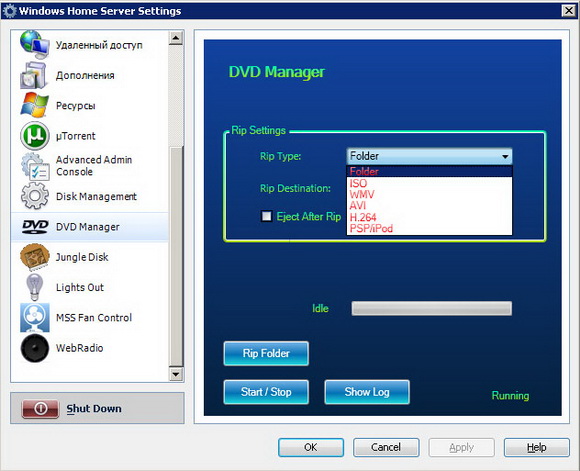Select the Jungle Disk icon

(34, 257)
